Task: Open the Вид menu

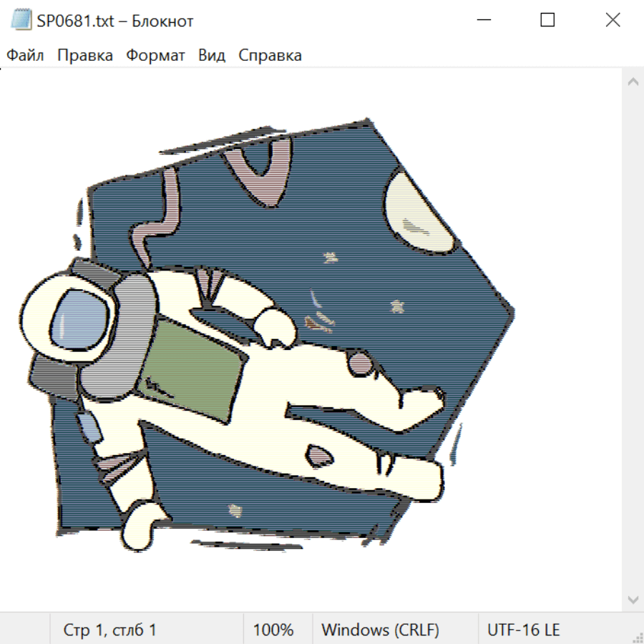Action: click(212, 55)
